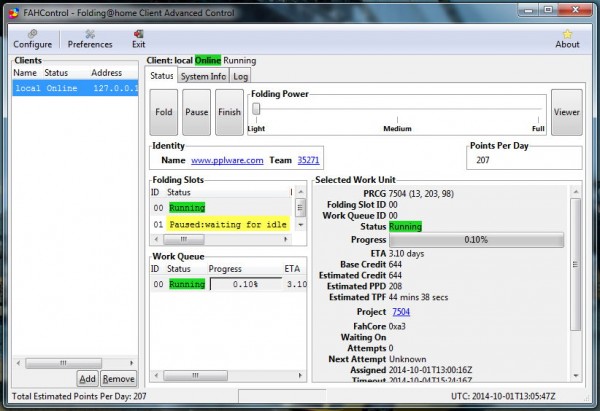The width and height of the screenshot is (600, 411).
Task: Open Preferences from the toolbar
Action: (90, 39)
